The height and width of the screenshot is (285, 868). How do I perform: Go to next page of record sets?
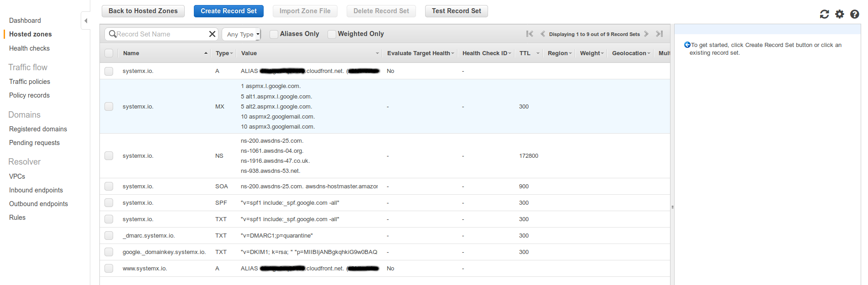click(646, 34)
